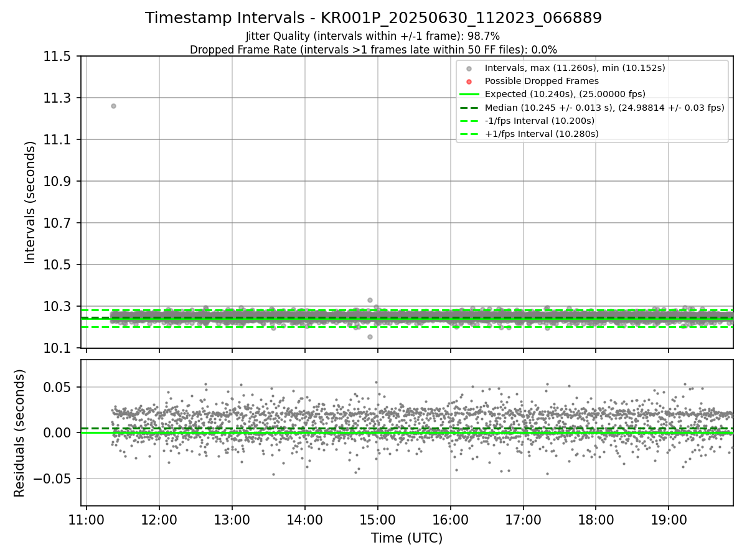Click the high point near 10.33s around 14:53

click(370, 300)
